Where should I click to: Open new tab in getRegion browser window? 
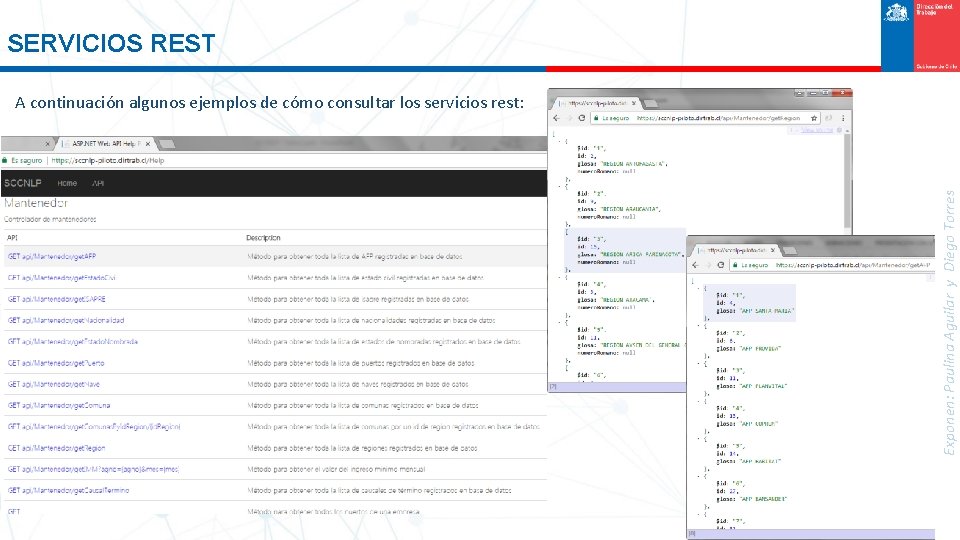pyautogui.click(x=650, y=103)
